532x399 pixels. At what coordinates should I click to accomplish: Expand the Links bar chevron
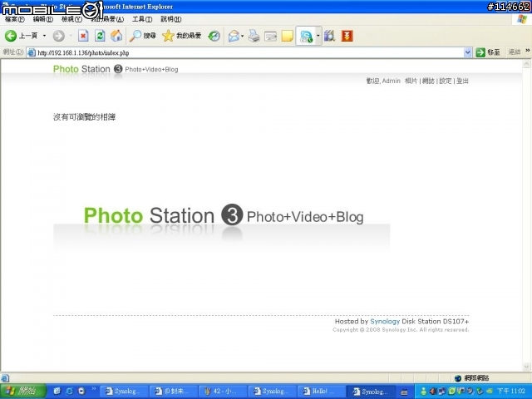coord(528,51)
